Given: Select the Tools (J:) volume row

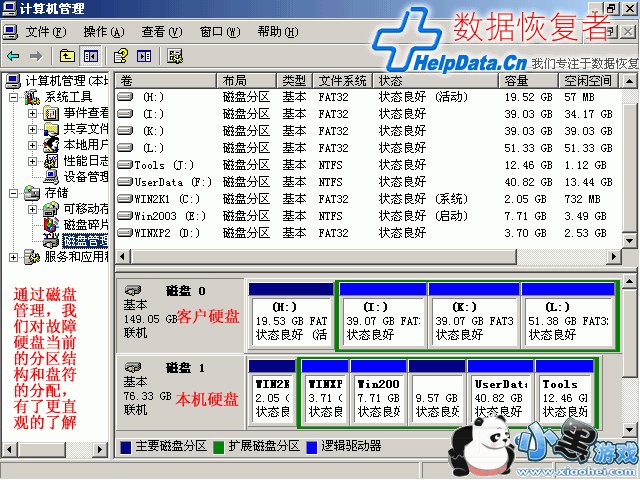Looking at the screenshot, I should (x=368, y=165).
